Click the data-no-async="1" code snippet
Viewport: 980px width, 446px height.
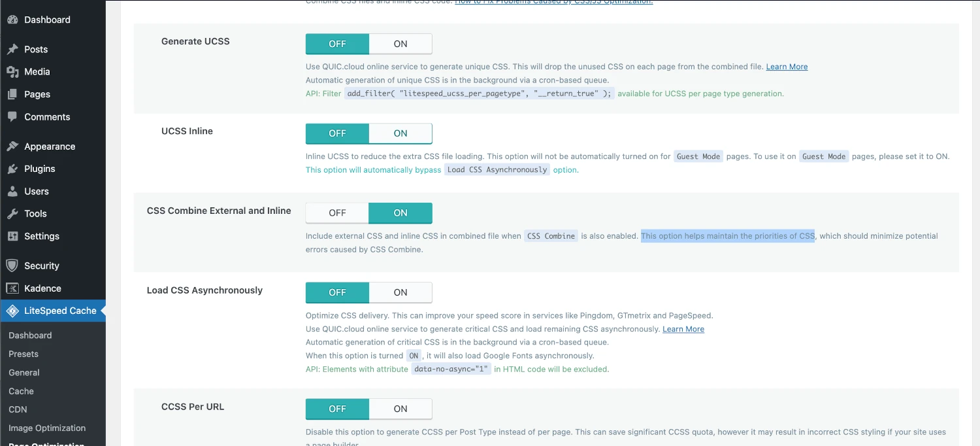pyautogui.click(x=451, y=369)
